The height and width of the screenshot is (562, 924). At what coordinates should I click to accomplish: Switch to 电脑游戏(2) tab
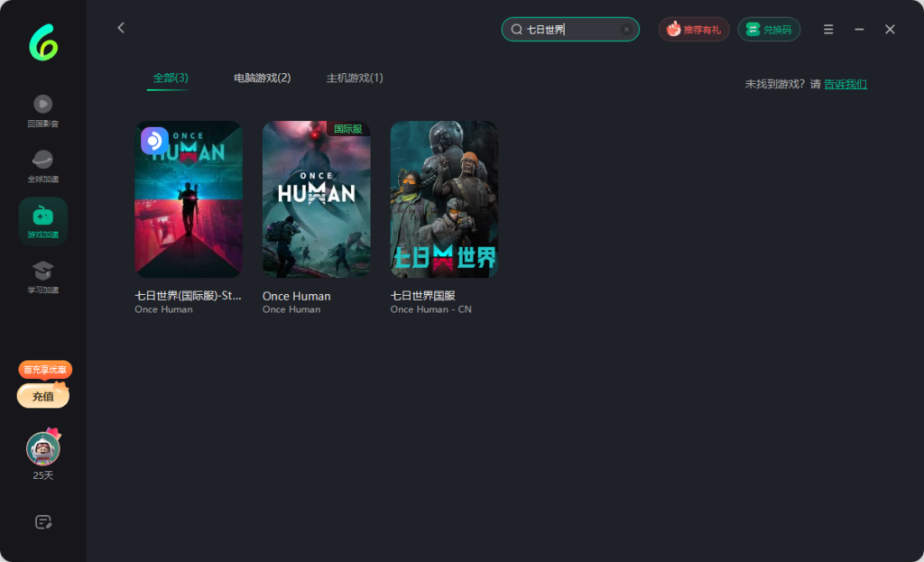click(262, 78)
